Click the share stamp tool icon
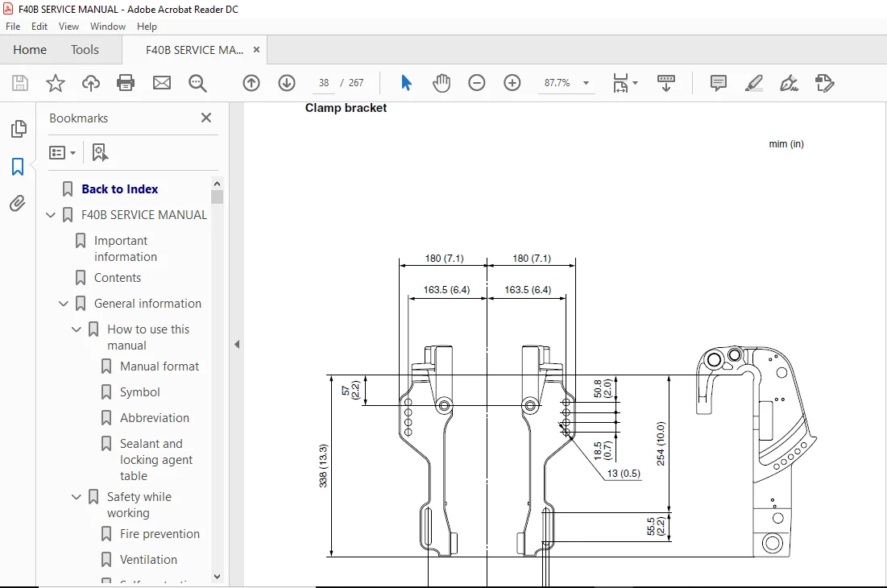 click(x=824, y=83)
